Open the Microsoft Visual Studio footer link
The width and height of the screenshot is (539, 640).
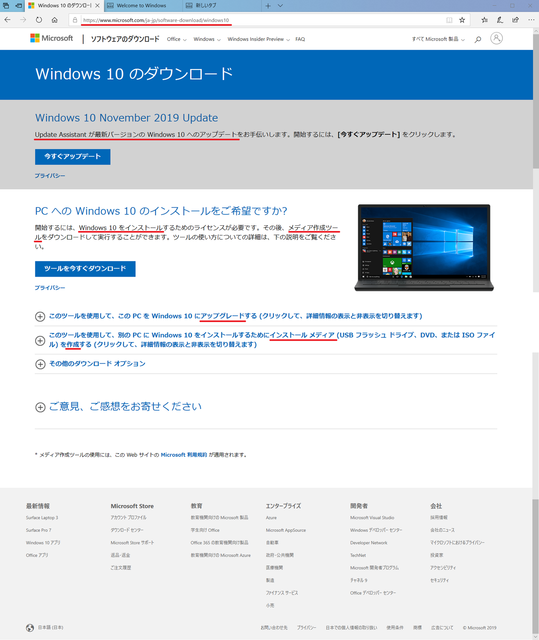coord(372,518)
